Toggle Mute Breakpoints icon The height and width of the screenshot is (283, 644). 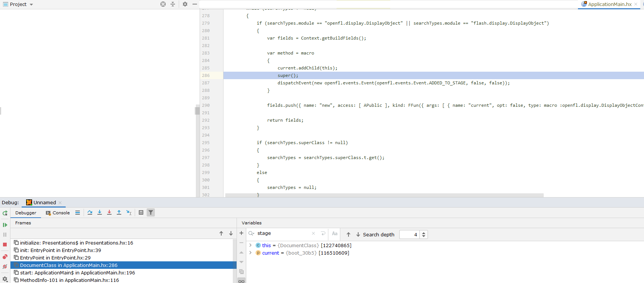[x=5, y=267]
